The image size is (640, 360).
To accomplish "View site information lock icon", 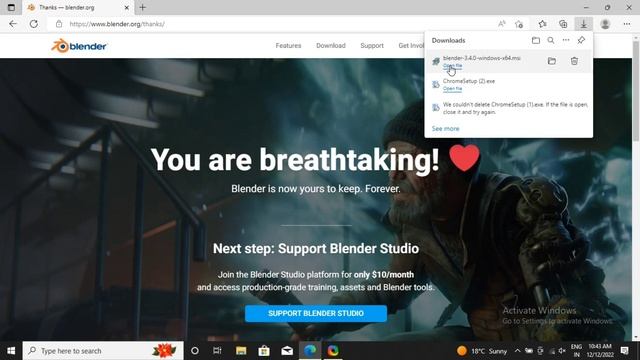I will point(59,24).
